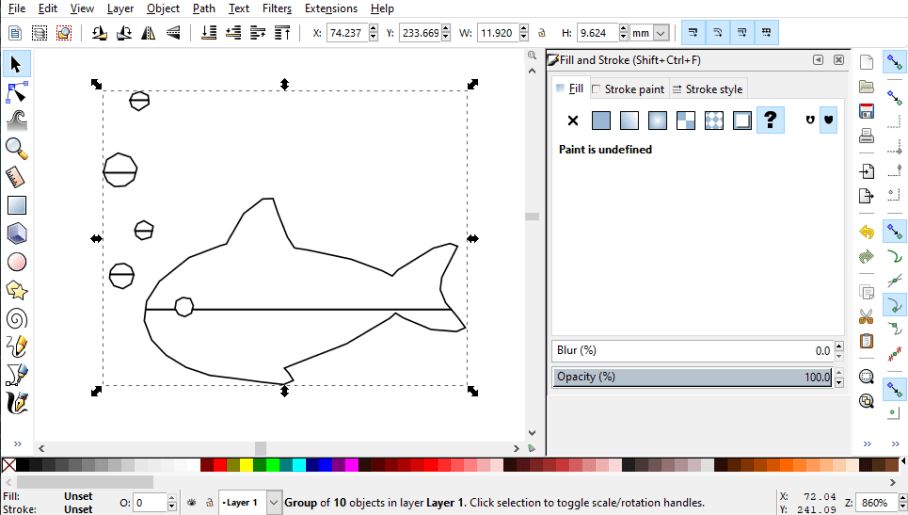908x515 pixels.
Task: Set fill to flat color
Action: tap(601, 120)
